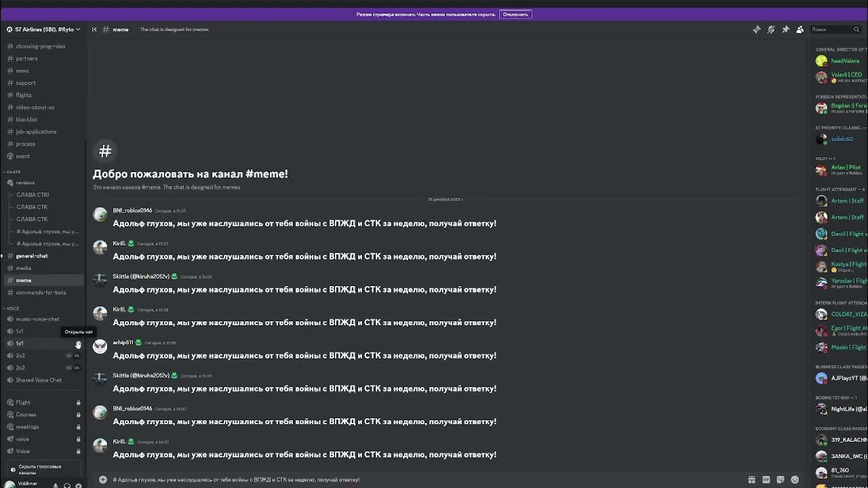
Task: Click the gift icon in message bar
Action: tap(751, 480)
